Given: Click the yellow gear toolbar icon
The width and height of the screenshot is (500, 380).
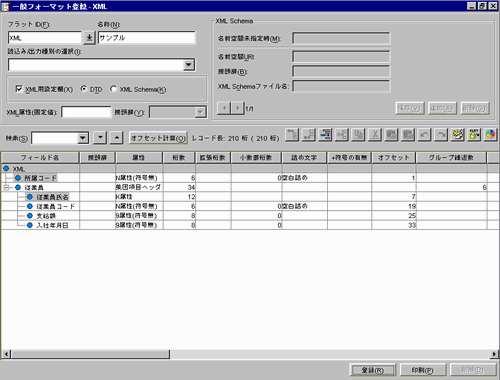Looking at the screenshot, I should point(458,135).
